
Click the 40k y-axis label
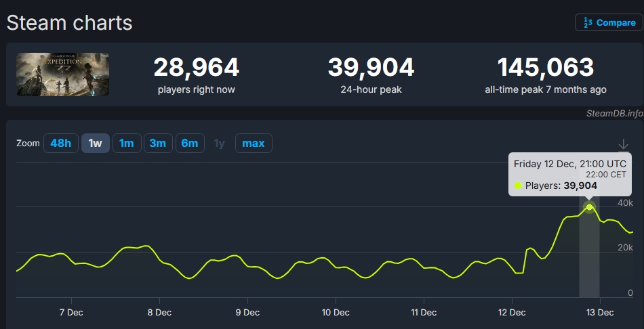(x=625, y=203)
